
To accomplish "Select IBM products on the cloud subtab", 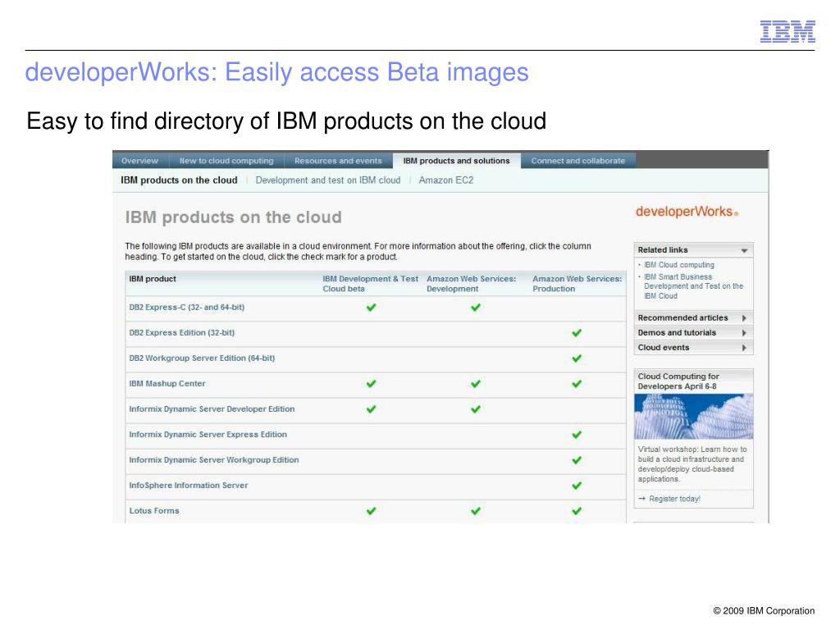I will coord(179,180).
